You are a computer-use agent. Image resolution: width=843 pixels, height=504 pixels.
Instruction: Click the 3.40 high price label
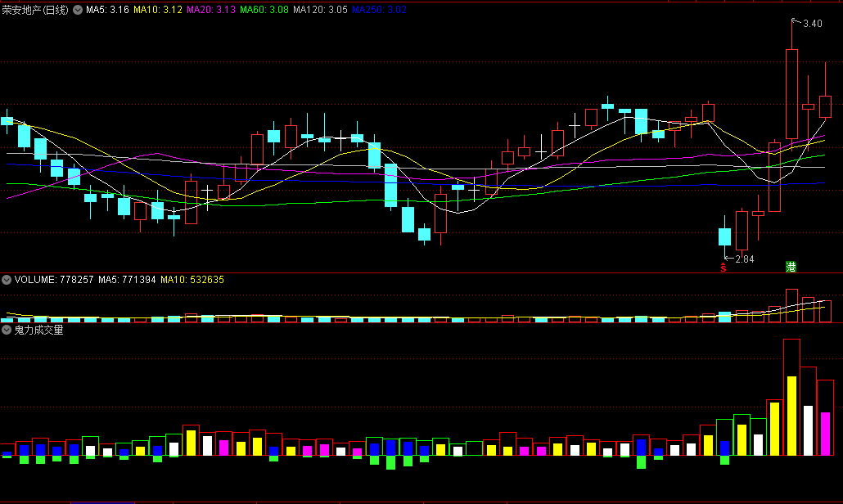pyautogui.click(x=813, y=24)
